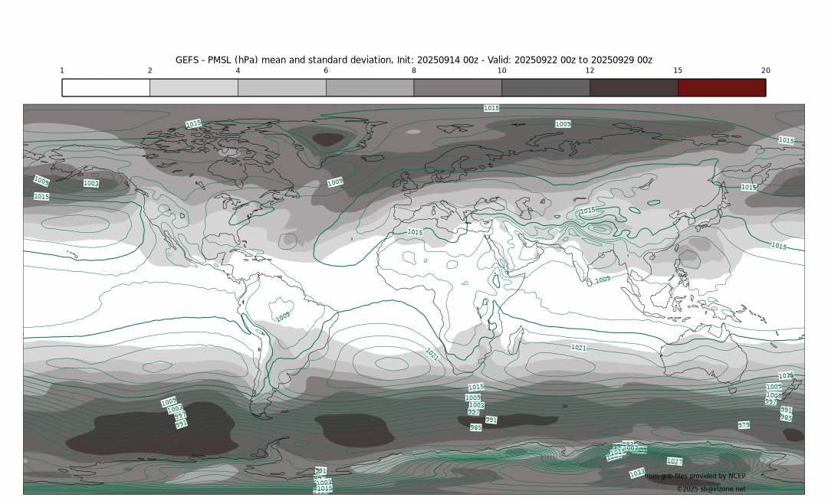Select the 1021 label in the South Atlantic
The image size is (828, 504).
pos(432,354)
